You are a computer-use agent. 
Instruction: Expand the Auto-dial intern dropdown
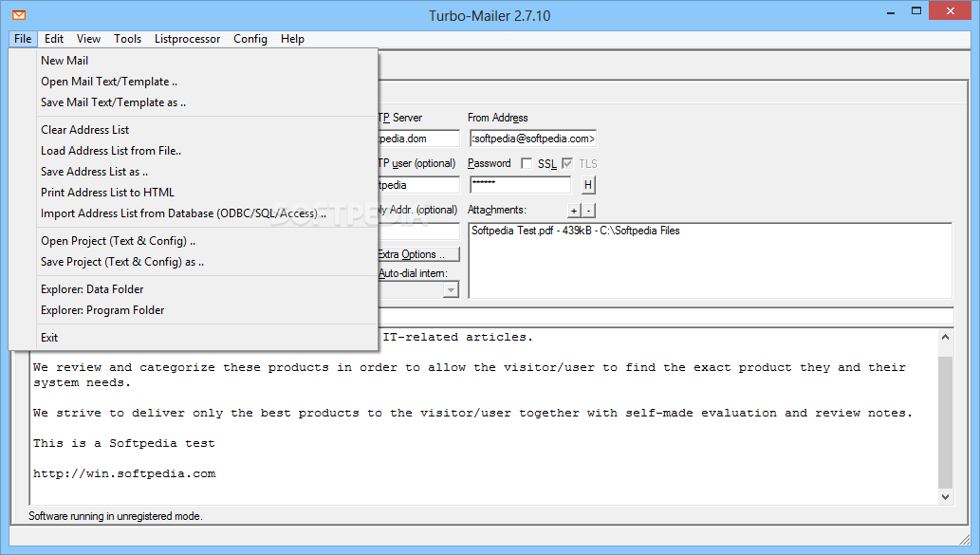[x=451, y=290]
